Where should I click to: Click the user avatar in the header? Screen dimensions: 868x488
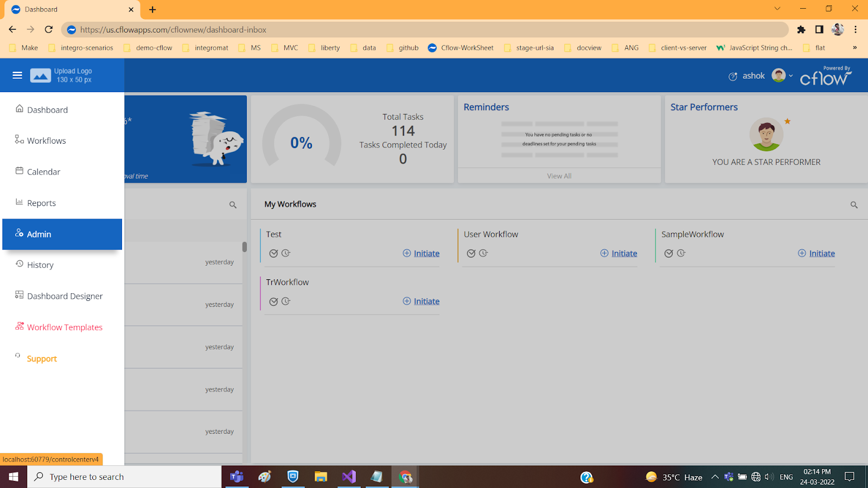point(778,75)
